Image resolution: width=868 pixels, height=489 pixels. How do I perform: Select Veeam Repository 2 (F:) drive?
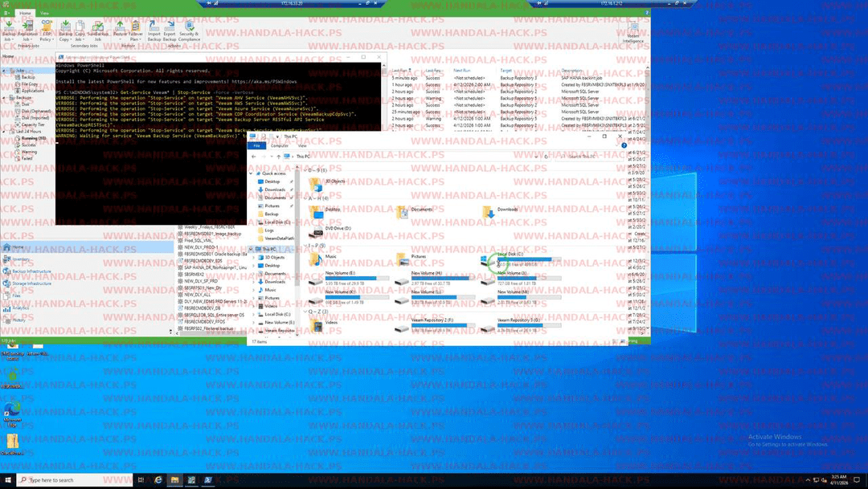click(435, 324)
